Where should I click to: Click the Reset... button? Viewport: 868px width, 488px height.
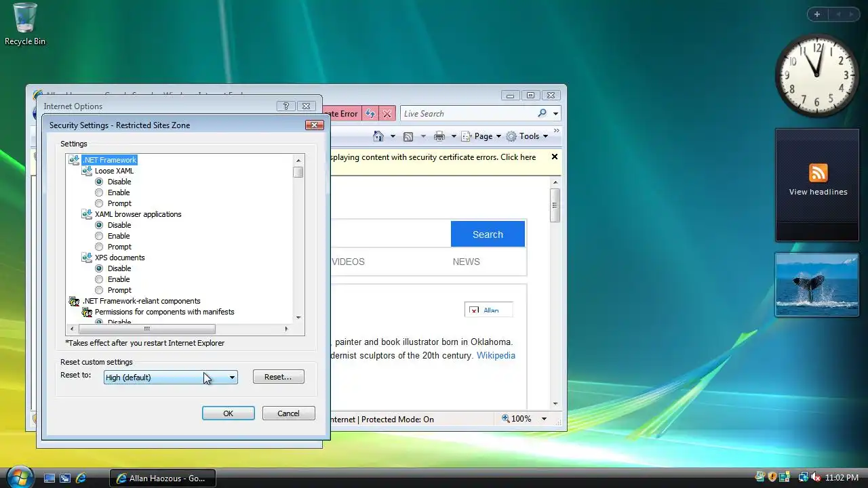pyautogui.click(x=278, y=377)
